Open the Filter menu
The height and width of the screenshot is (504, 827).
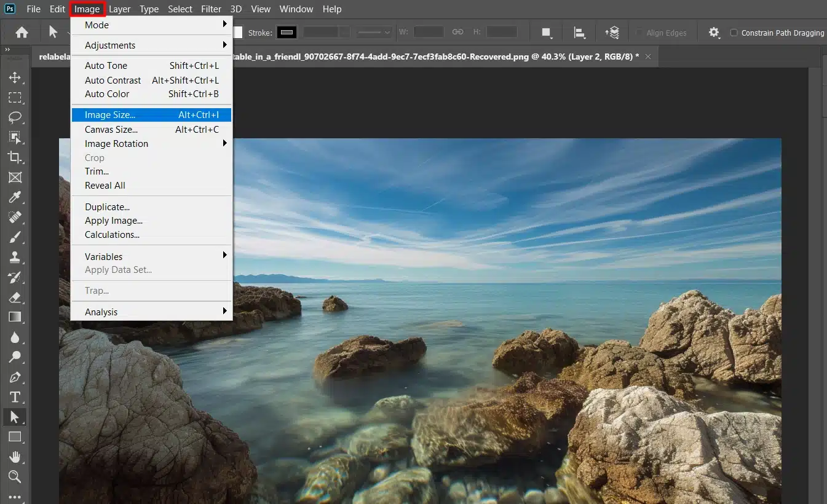(x=211, y=9)
